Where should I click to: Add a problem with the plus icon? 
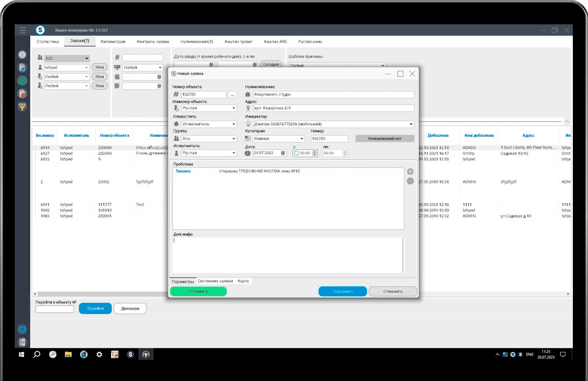(410, 172)
